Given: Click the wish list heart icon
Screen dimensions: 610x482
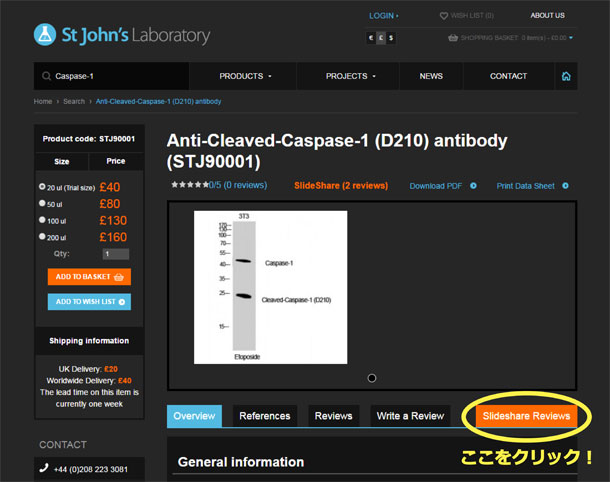Looking at the screenshot, I should point(443,16).
